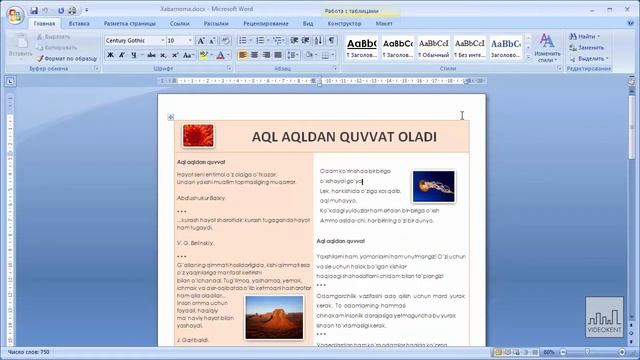This screenshot has height=360, width=640.
Task: Increase paragraph indent
Action: click(x=306, y=40)
